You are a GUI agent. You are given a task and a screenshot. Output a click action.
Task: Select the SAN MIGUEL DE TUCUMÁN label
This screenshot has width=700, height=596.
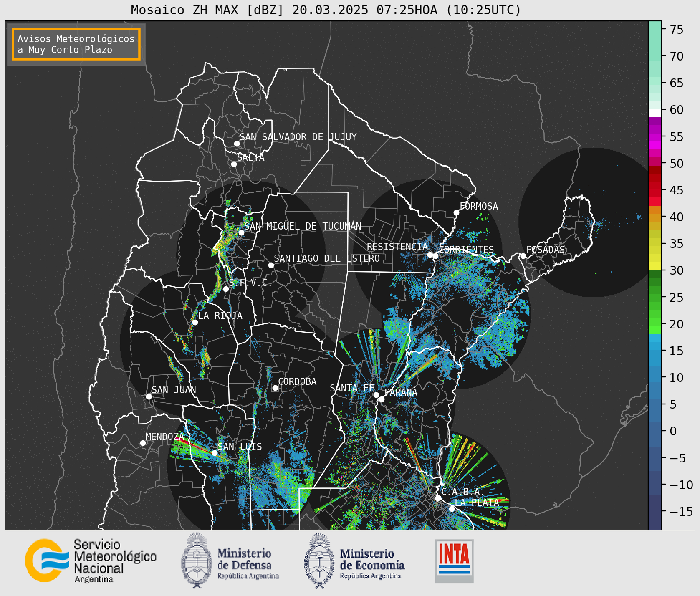[303, 226]
